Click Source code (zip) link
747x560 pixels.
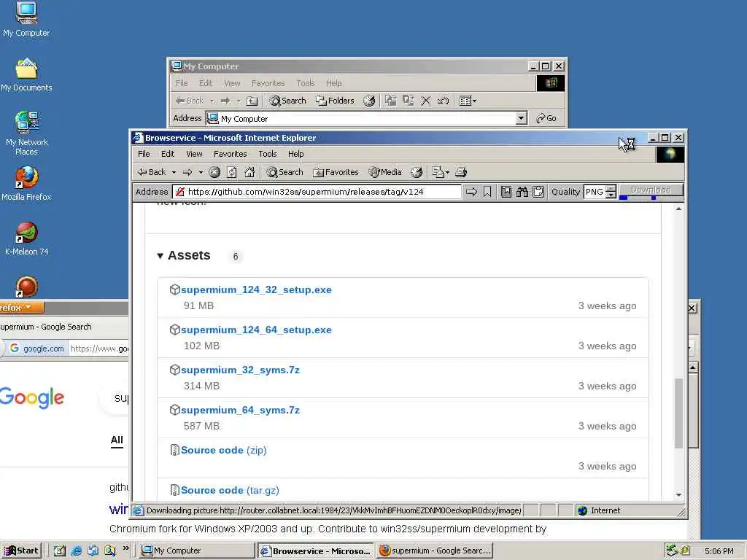[224, 450]
